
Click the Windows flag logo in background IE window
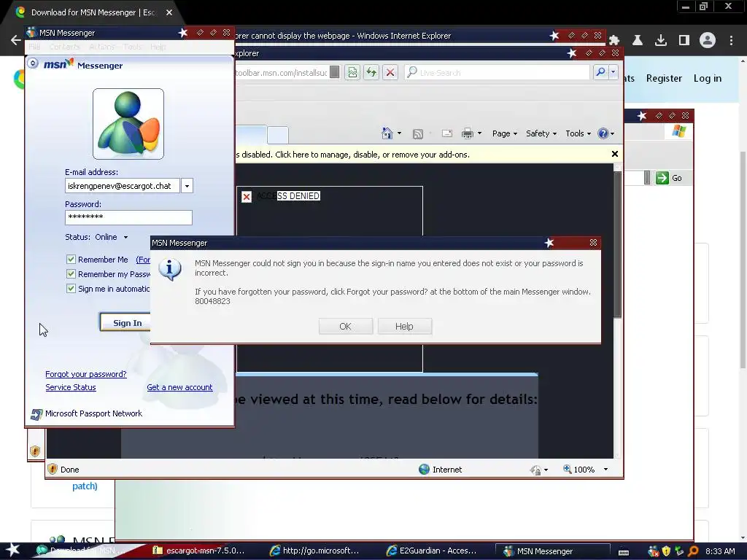click(679, 131)
